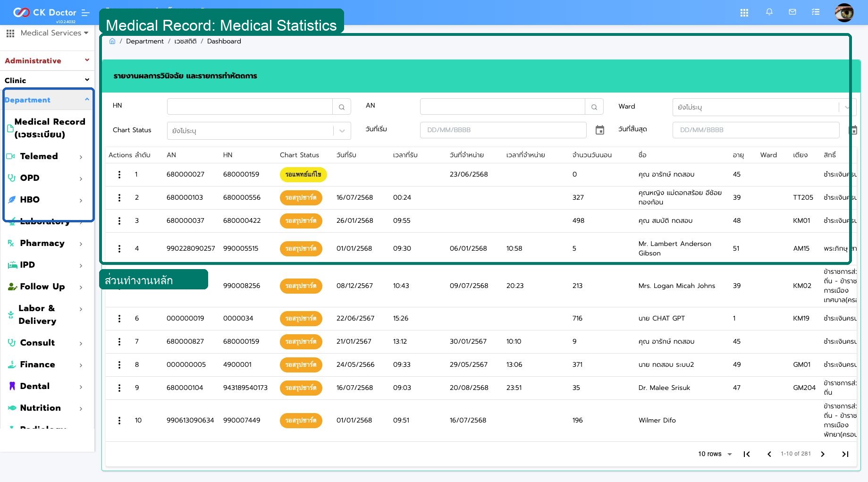
Task: Click patient name Dr. Malee Srisuk
Action: coord(664,388)
